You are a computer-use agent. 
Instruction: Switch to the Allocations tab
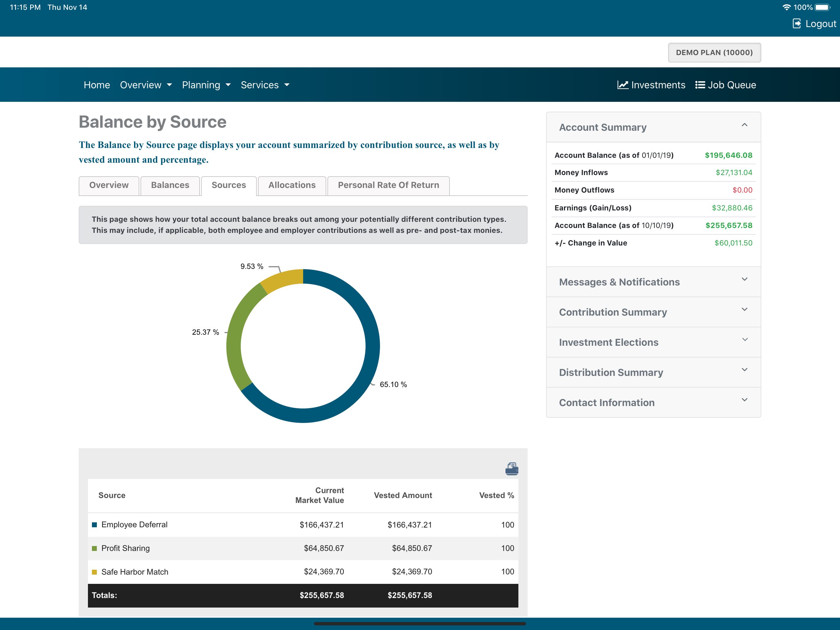pos(292,185)
